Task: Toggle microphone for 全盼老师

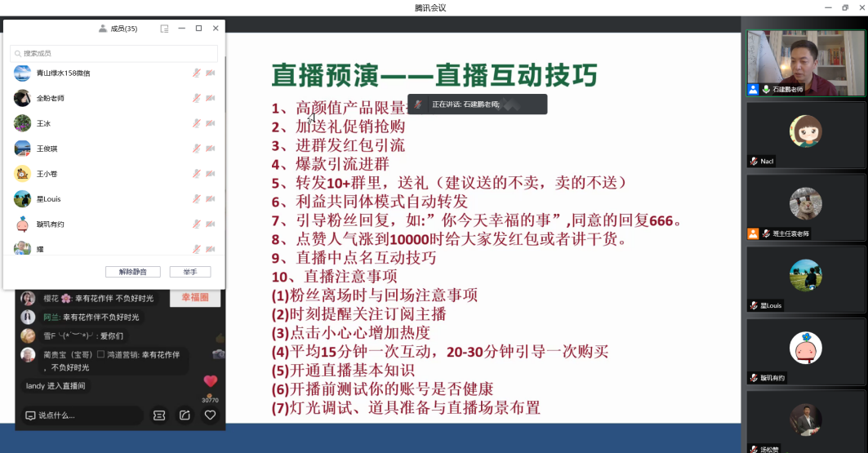Action: (196, 98)
